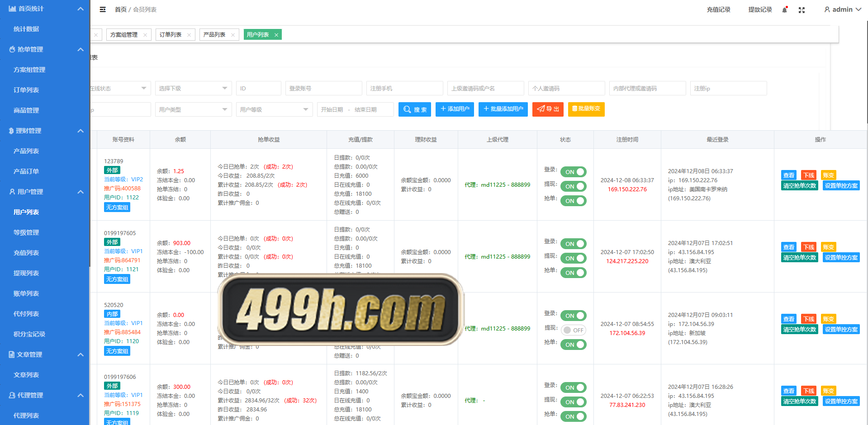Click 查看 for user 123789

point(789,175)
